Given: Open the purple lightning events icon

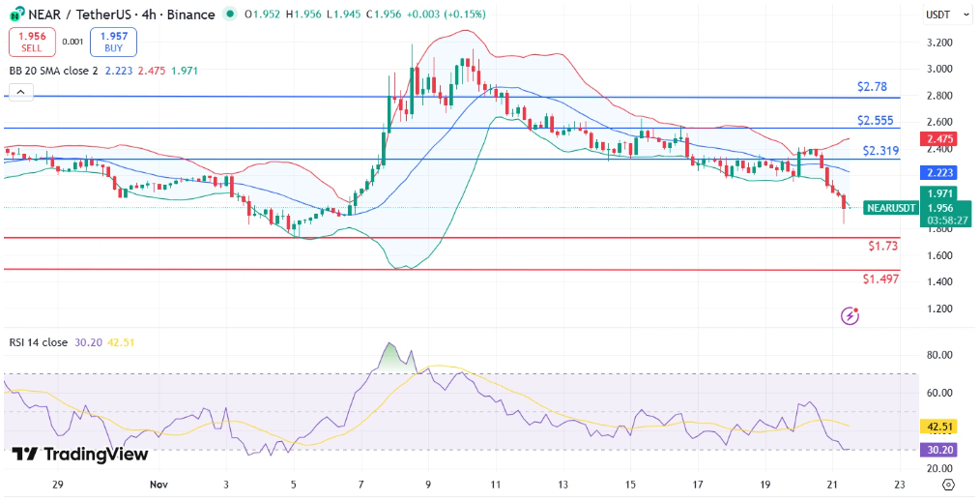Looking at the screenshot, I should pos(850,315).
